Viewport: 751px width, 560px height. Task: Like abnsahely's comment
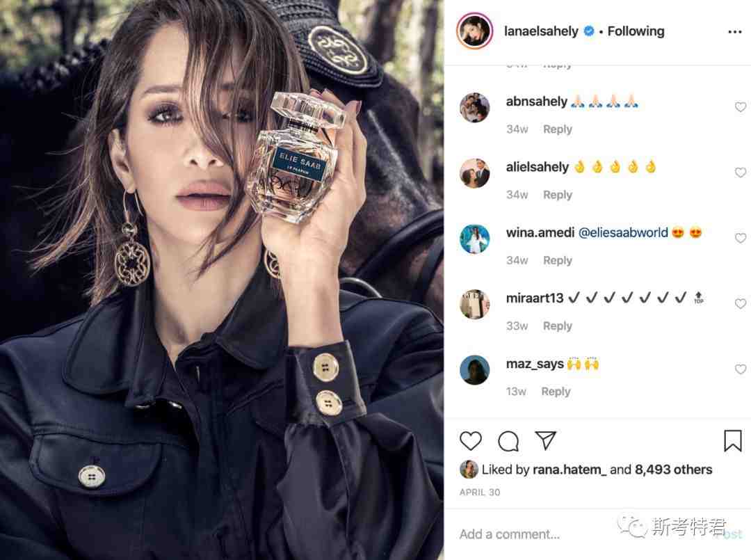click(x=741, y=107)
